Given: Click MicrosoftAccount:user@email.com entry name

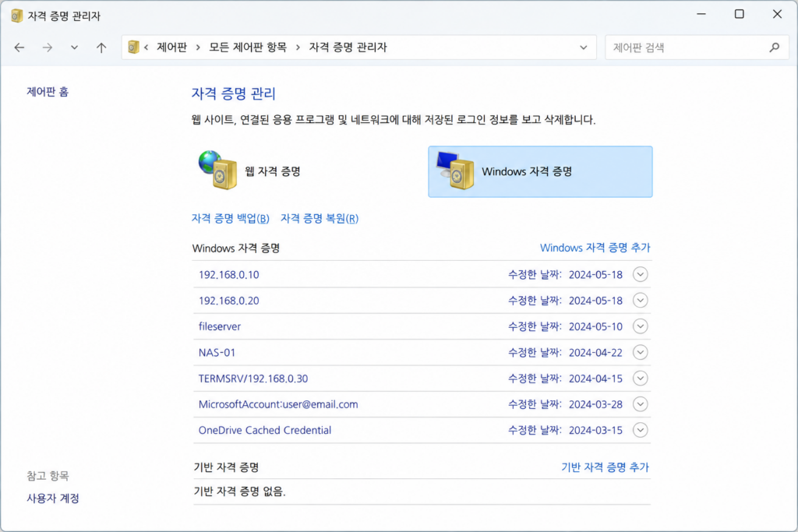Looking at the screenshot, I should pyautogui.click(x=278, y=404).
